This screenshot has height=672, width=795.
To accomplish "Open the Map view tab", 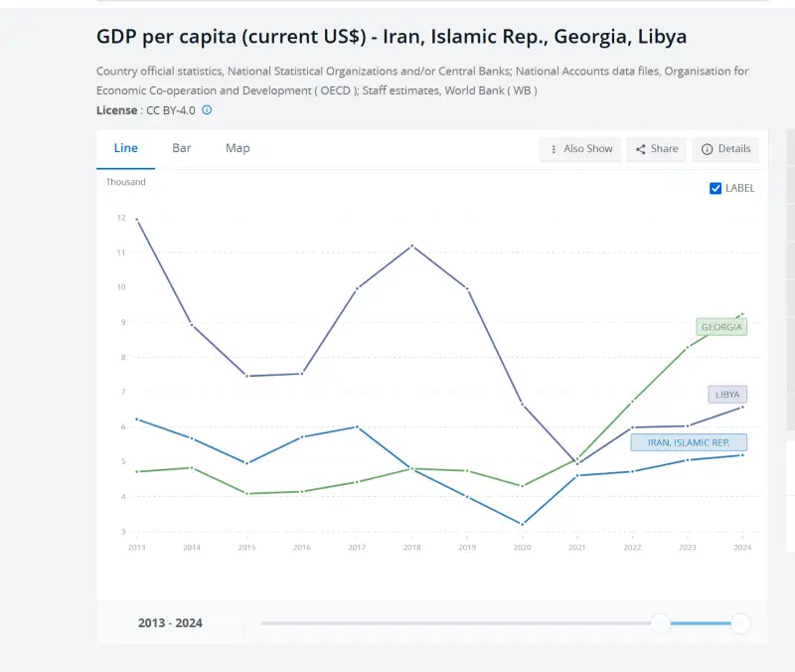I will pyautogui.click(x=238, y=148).
